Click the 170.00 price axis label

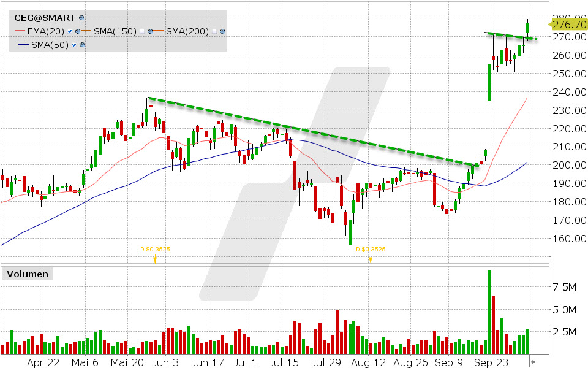tap(570, 220)
